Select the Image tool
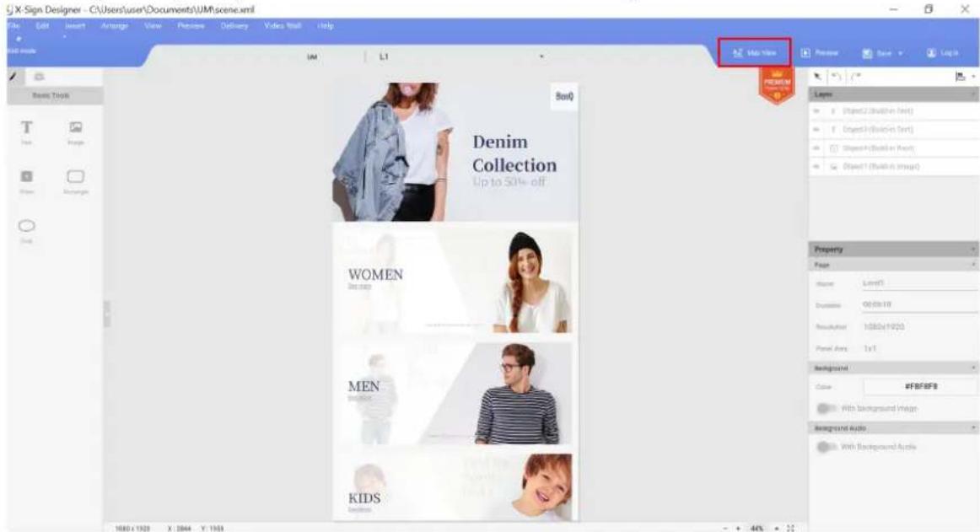980x532 pixels. coord(76,132)
